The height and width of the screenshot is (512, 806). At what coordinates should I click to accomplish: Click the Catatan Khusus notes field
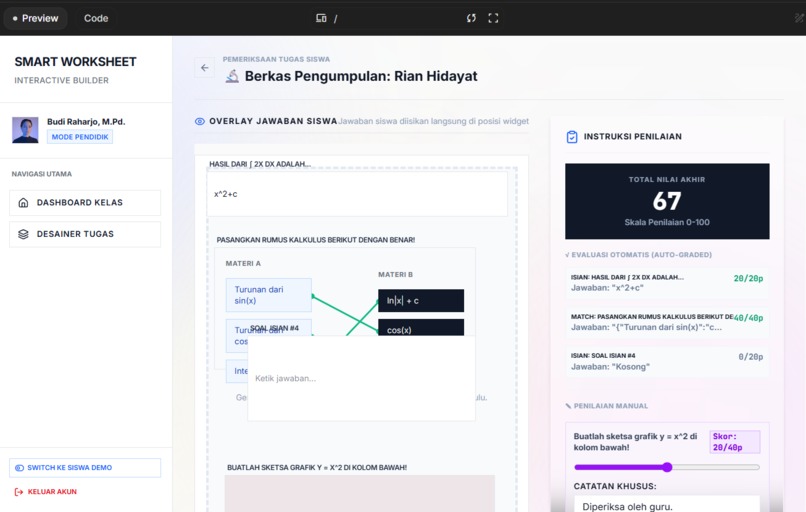667,504
